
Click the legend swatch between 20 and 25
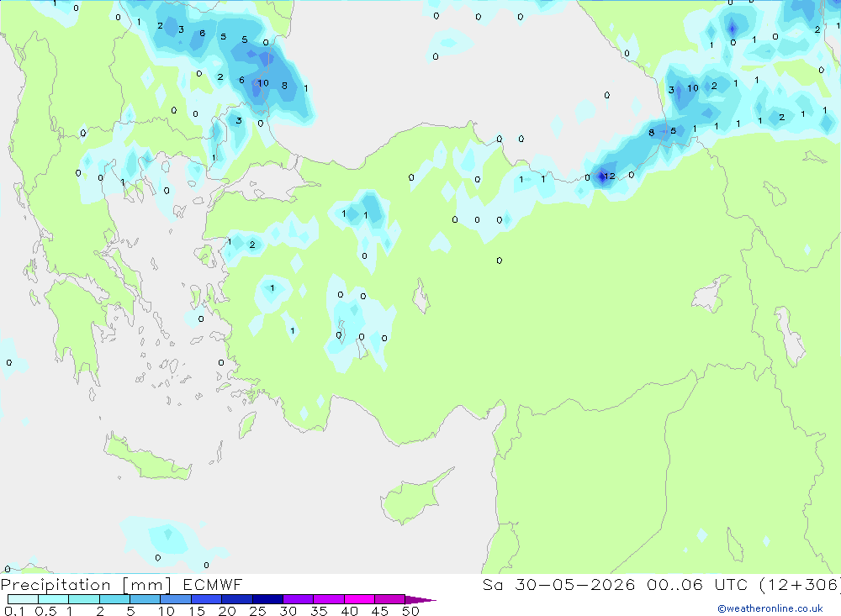coord(236,599)
